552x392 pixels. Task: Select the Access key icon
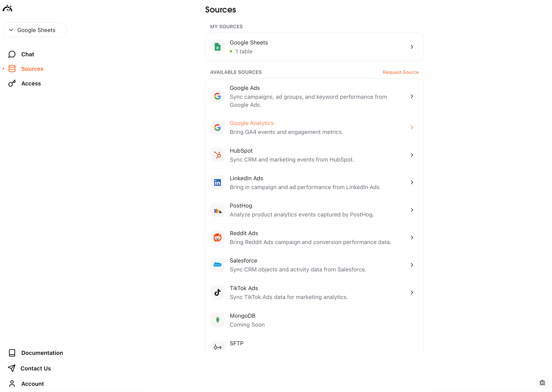click(x=12, y=83)
